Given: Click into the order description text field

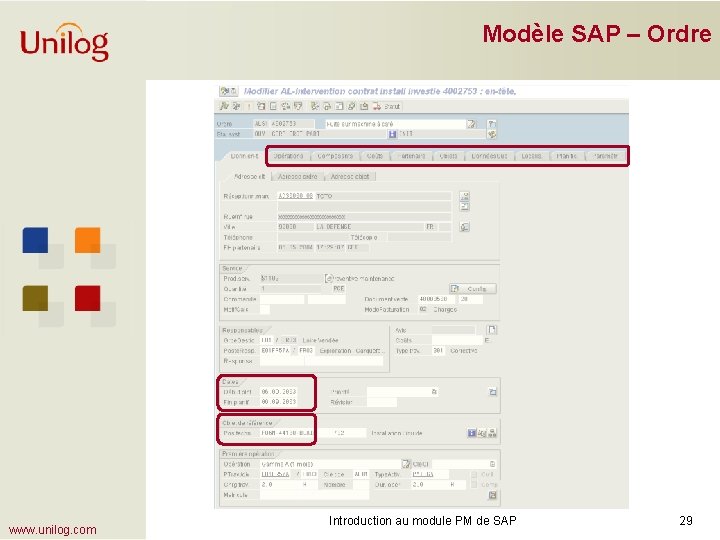Looking at the screenshot, I should [x=395, y=124].
